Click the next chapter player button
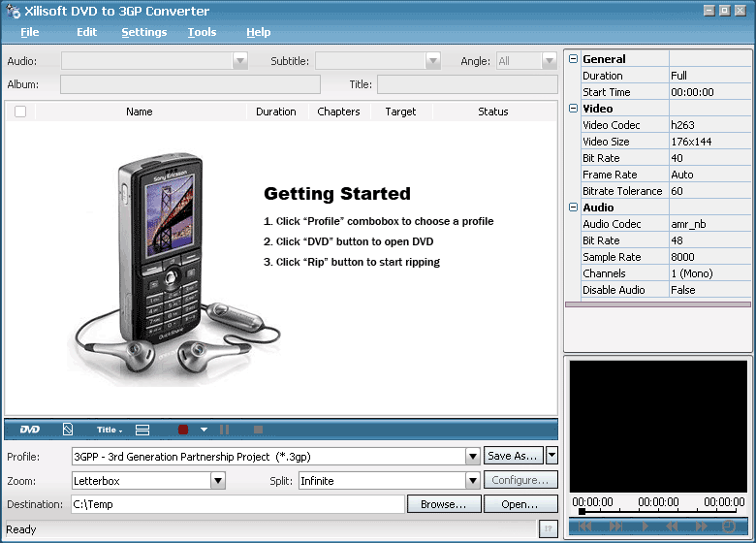This screenshot has height=543, width=756. coord(615,527)
